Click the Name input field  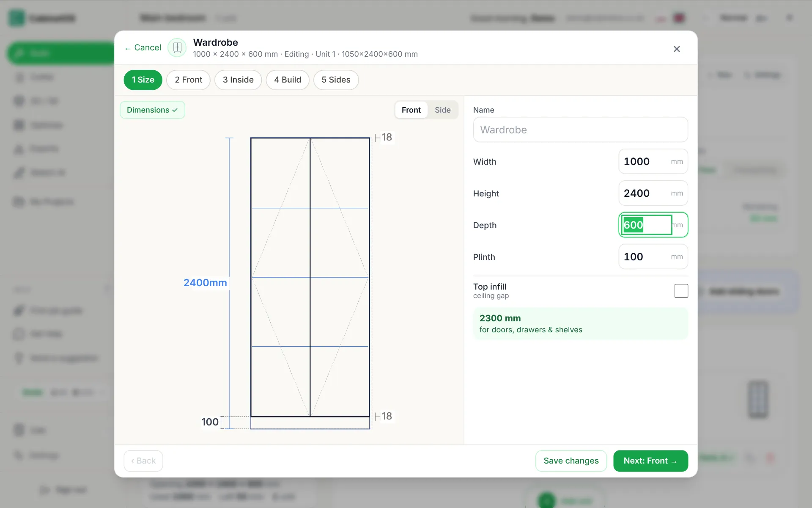pos(580,130)
